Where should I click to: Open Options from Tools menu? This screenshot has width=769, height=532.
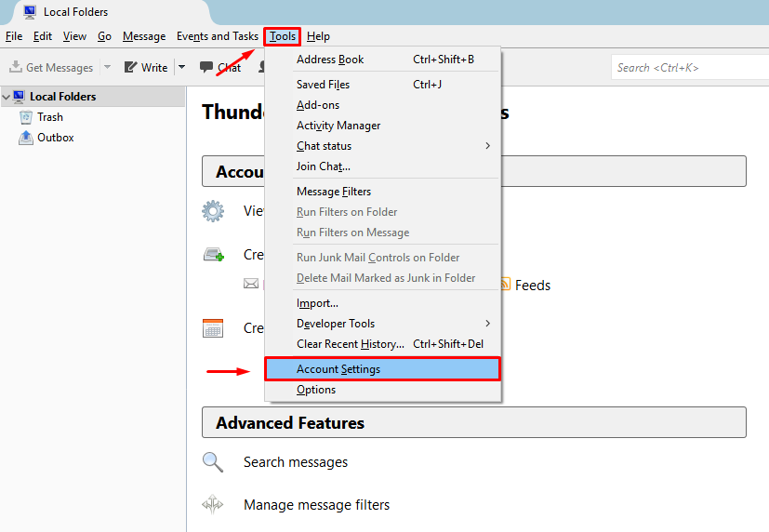coord(382,390)
